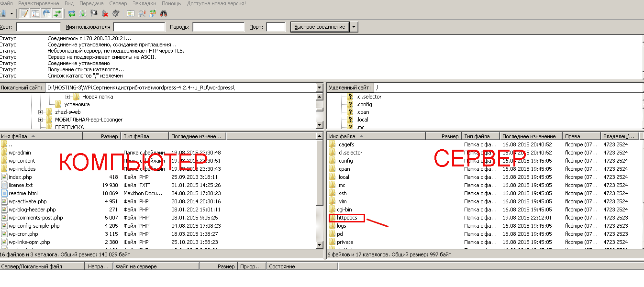The width and height of the screenshot is (644, 287).
Task: Select the httpdocs folder on the server
Action: [x=347, y=218]
